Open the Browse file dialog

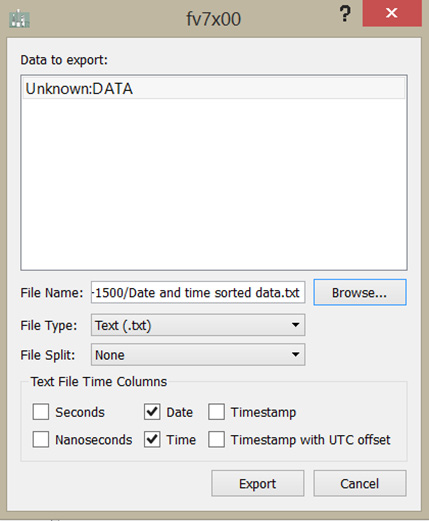point(360,293)
